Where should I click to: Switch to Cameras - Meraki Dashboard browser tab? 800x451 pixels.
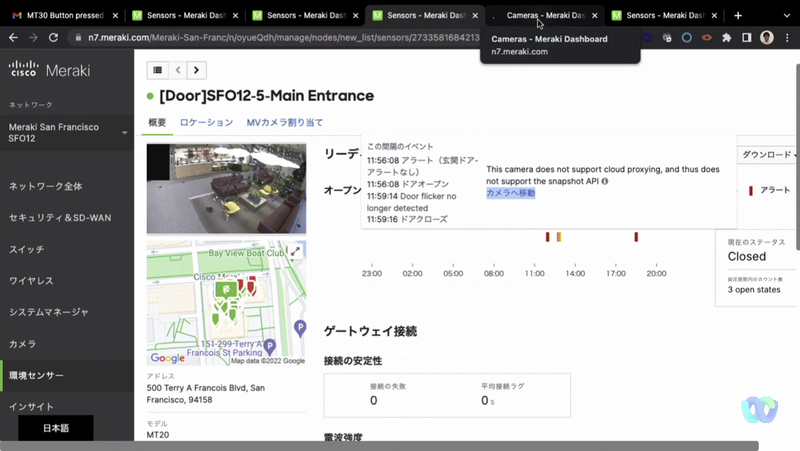(x=545, y=15)
